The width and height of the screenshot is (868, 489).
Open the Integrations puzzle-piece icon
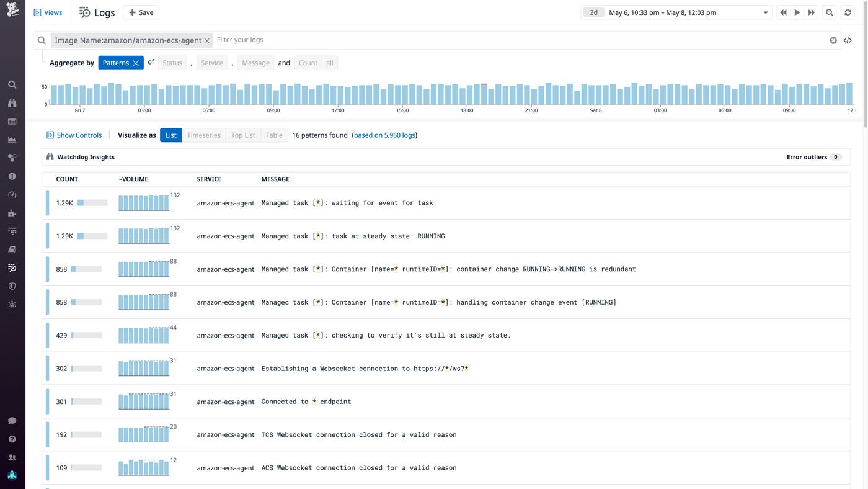point(12,213)
